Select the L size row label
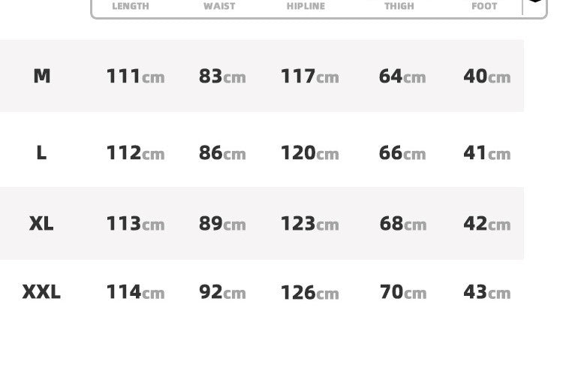Image resolution: width=563 pixels, height=392 pixels. [41, 152]
